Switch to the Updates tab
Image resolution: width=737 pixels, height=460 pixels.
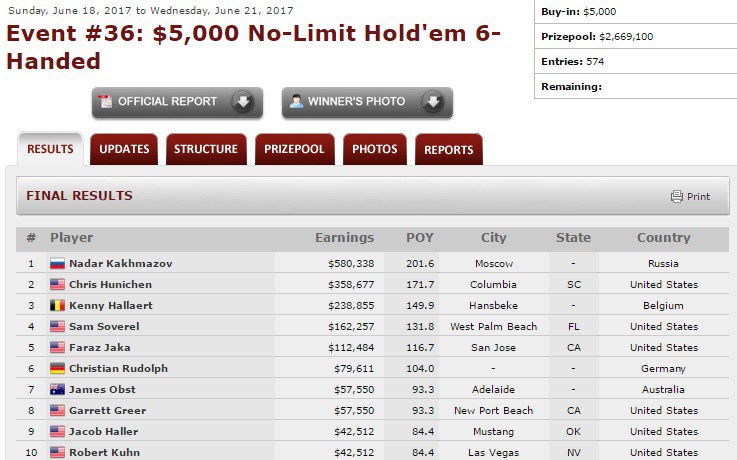coord(124,150)
